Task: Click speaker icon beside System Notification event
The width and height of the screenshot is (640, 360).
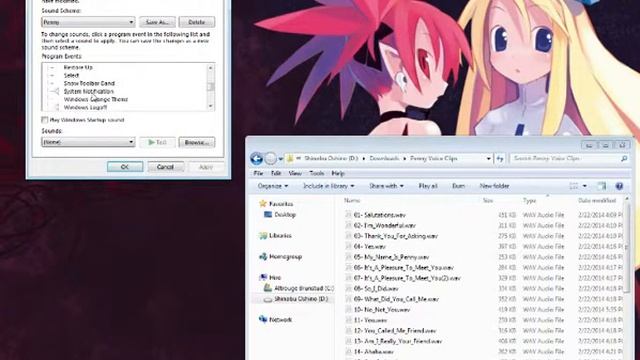Action: [x=56, y=91]
